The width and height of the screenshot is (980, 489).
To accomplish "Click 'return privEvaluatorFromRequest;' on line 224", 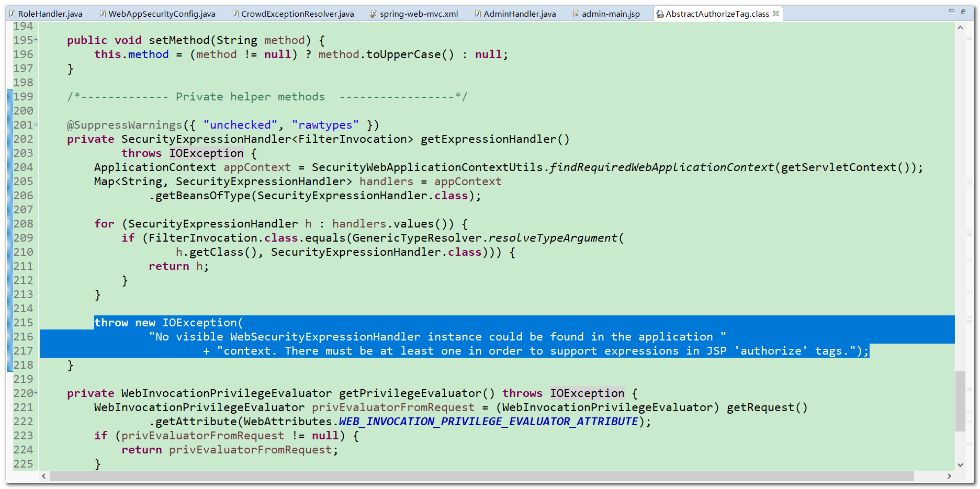I will pyautogui.click(x=230, y=450).
